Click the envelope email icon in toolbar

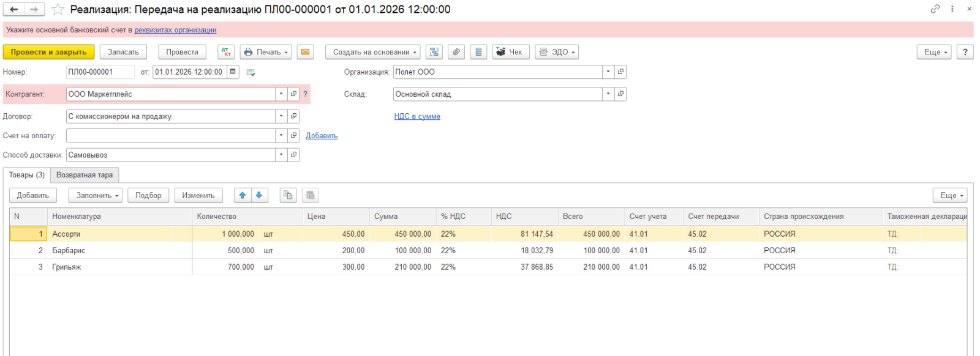[305, 52]
